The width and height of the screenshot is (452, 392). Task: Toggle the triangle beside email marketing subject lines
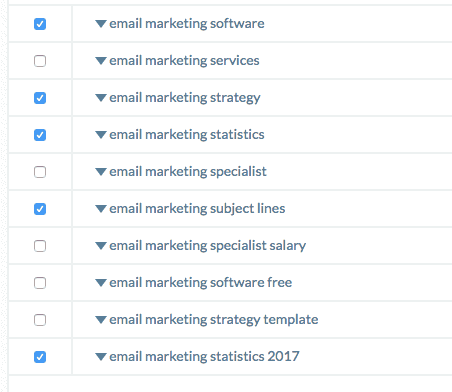(101, 209)
